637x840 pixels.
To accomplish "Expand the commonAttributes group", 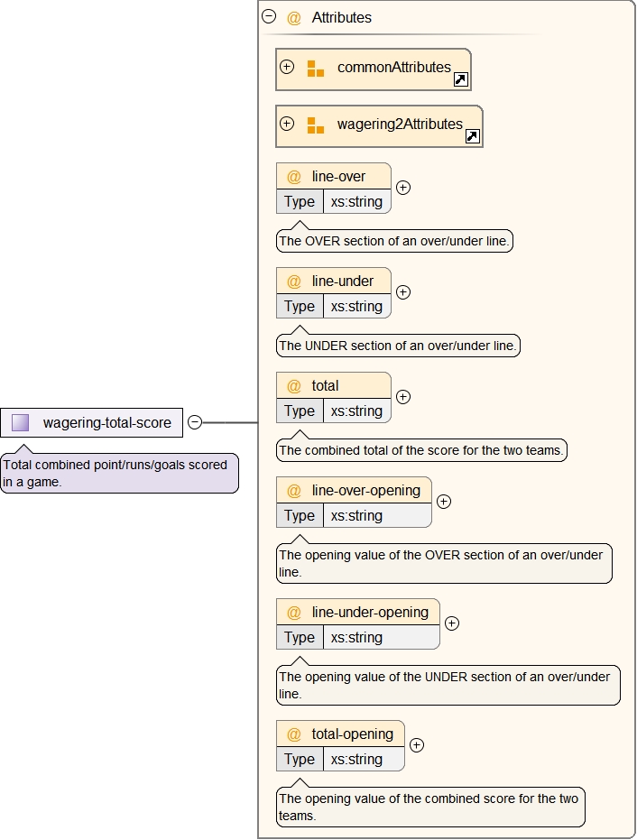I will pos(287,67).
